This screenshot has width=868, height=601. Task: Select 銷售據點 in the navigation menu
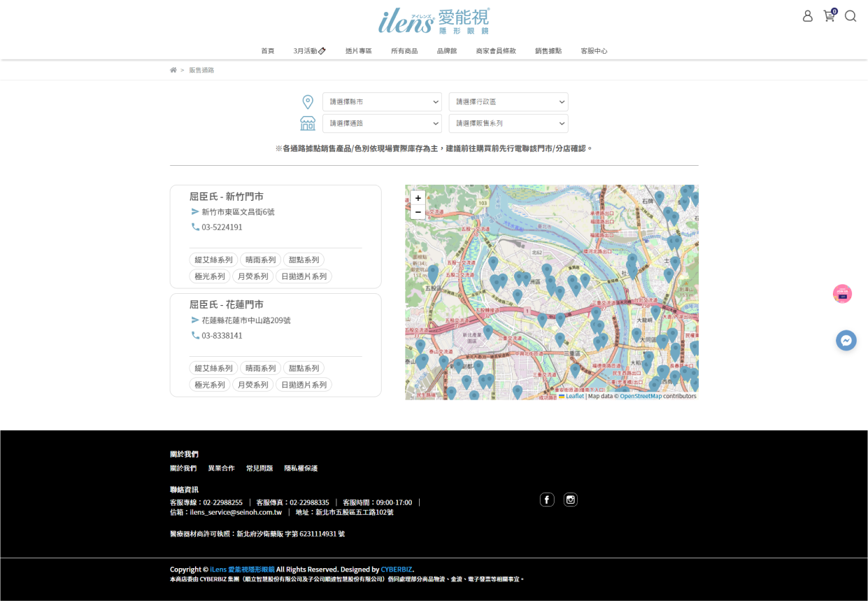click(548, 50)
